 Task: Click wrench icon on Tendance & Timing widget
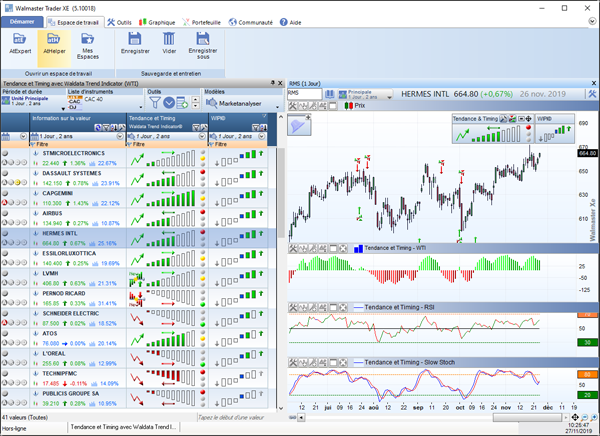tap(504, 119)
